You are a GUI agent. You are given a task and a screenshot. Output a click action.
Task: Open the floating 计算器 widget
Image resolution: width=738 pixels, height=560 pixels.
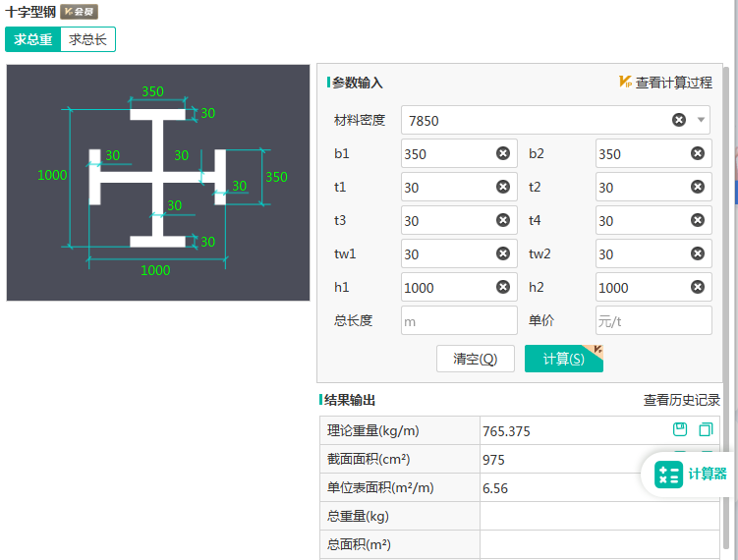pos(690,475)
